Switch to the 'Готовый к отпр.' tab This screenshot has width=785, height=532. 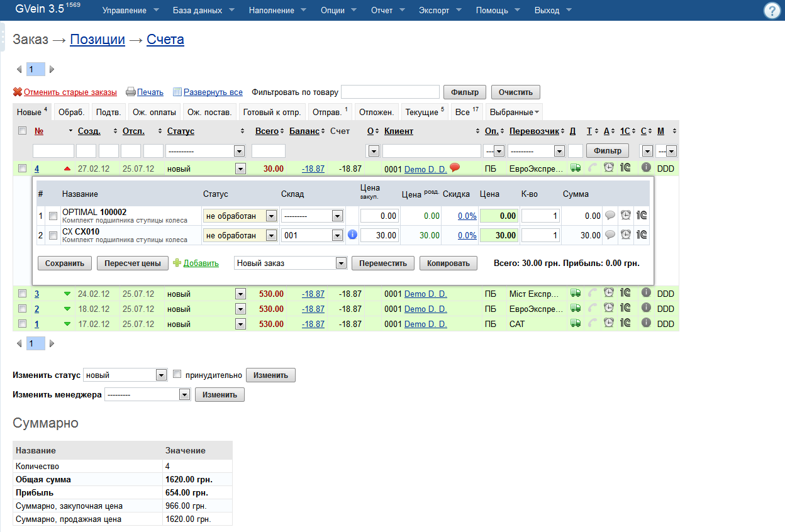click(x=272, y=112)
